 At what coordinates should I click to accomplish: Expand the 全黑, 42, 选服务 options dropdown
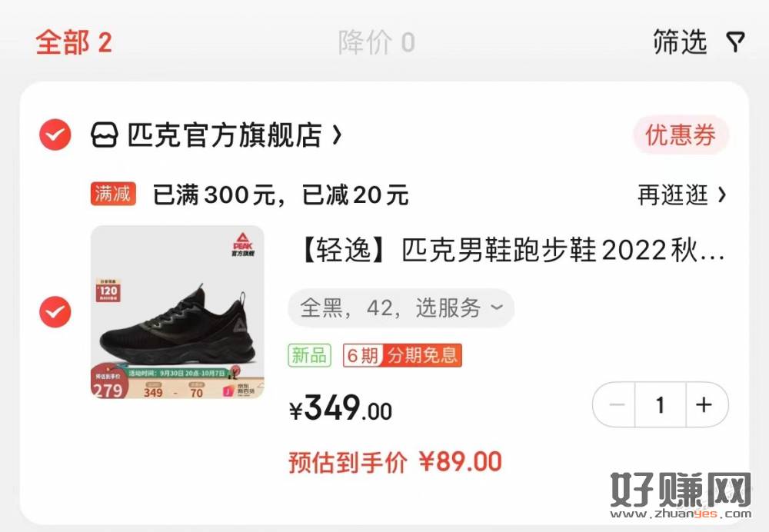coord(401,308)
